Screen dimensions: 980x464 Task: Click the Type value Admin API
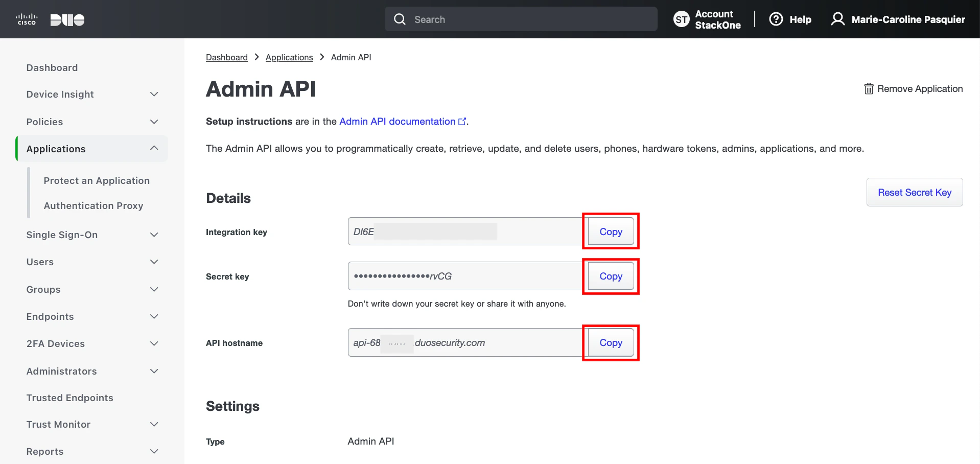pyautogui.click(x=371, y=441)
